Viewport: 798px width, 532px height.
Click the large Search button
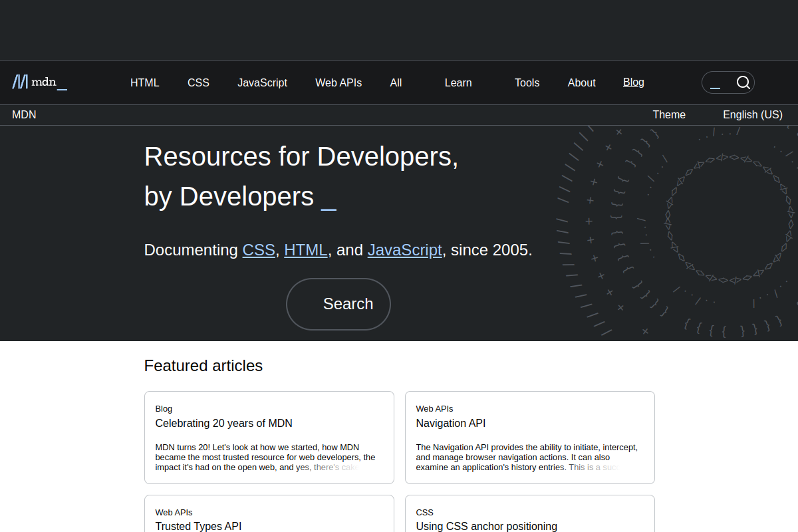pyautogui.click(x=338, y=304)
